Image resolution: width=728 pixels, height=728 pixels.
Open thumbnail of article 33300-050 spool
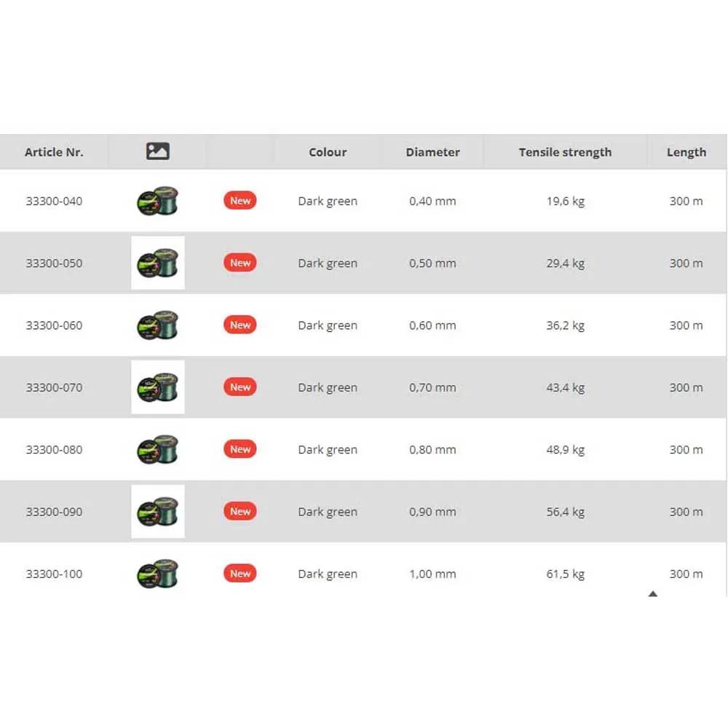tap(157, 263)
